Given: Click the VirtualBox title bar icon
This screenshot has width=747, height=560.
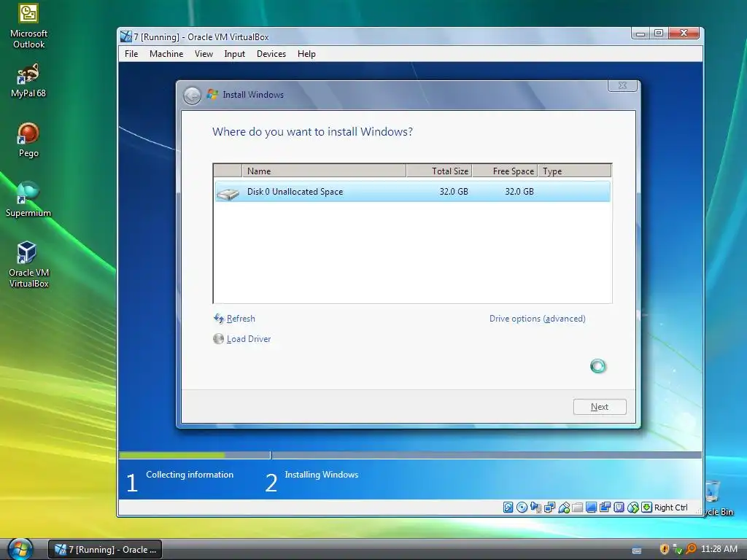Looking at the screenshot, I should [126, 36].
